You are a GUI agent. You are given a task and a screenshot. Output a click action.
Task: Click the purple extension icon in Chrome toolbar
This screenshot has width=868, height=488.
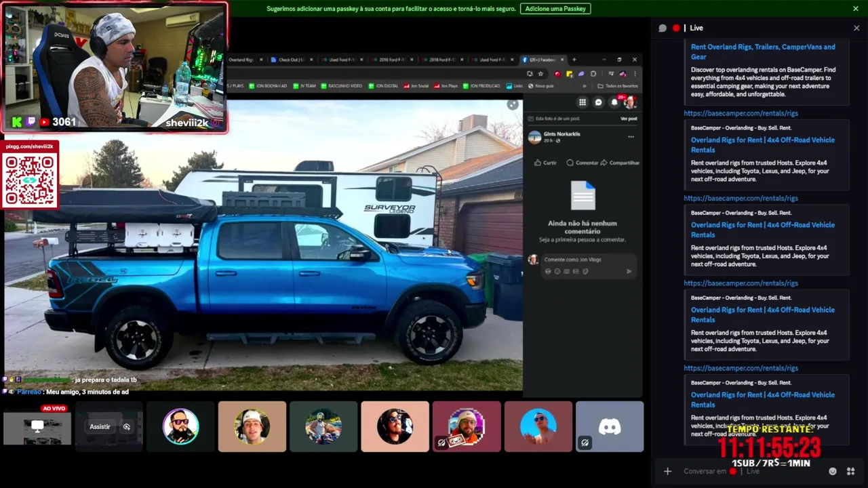[581, 74]
